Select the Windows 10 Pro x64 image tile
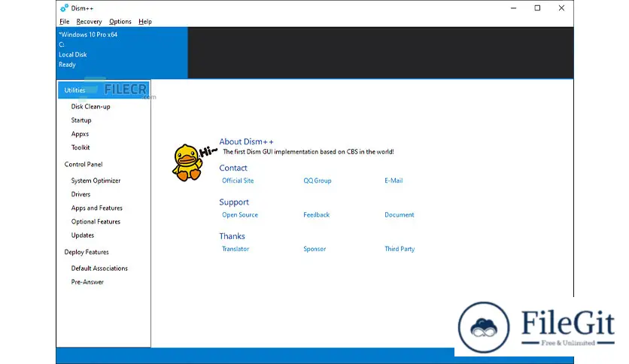Viewport: 629px width, 364px height. click(122, 53)
